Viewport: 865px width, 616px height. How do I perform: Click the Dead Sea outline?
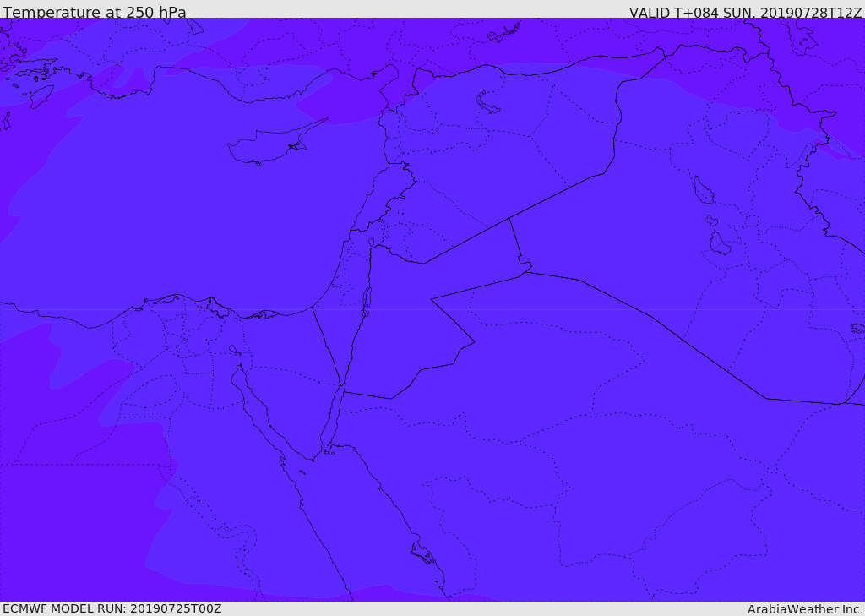point(367,299)
